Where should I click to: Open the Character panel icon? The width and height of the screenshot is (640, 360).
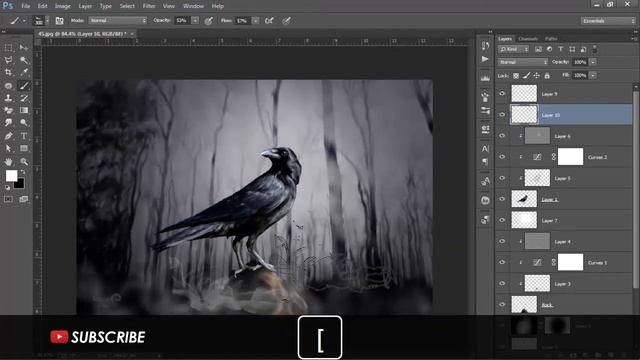[485, 149]
